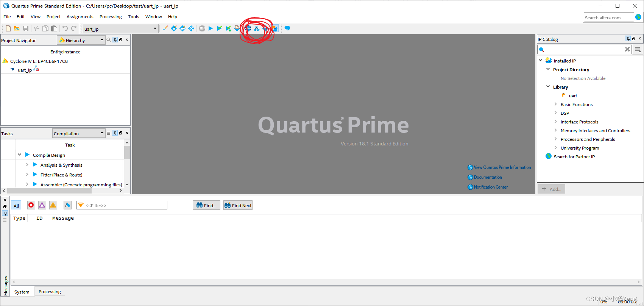Click the Save icon in toolbar
644x306 pixels.
pyautogui.click(x=26, y=28)
